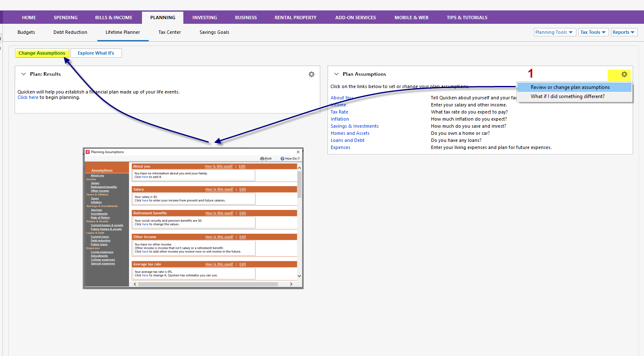
Task: Click 'How is this used?' in Salary header
Action: click(219, 189)
